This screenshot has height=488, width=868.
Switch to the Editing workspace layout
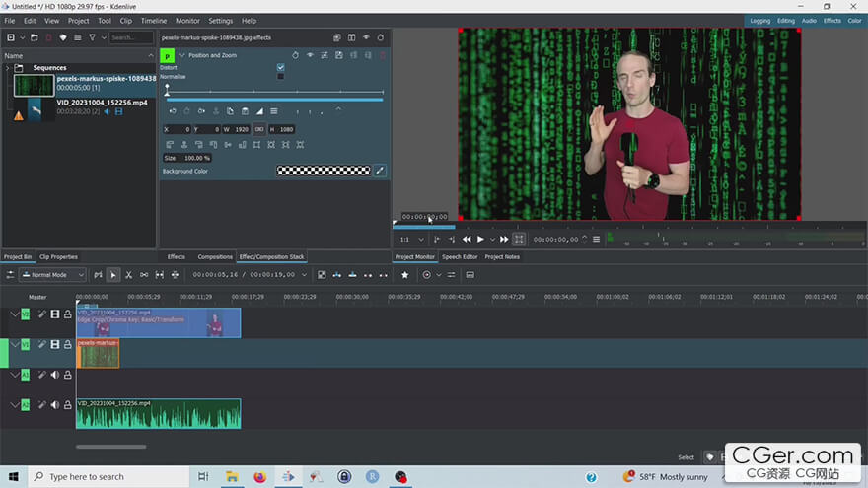(x=785, y=21)
